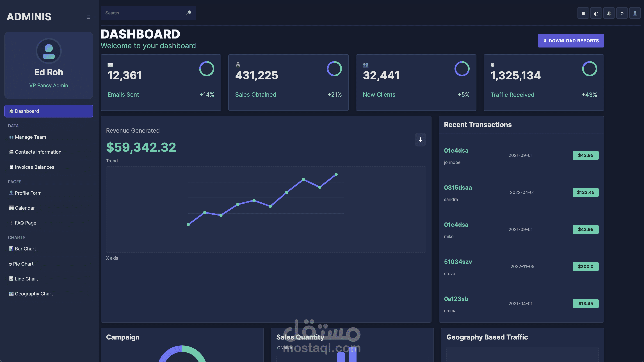Open the user profile icon at top right
644x362 pixels.
[x=635, y=13]
